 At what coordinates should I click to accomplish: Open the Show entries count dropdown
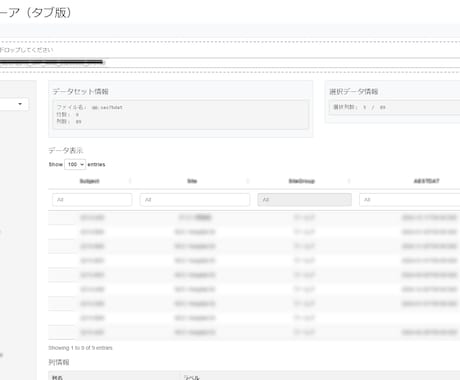click(75, 164)
